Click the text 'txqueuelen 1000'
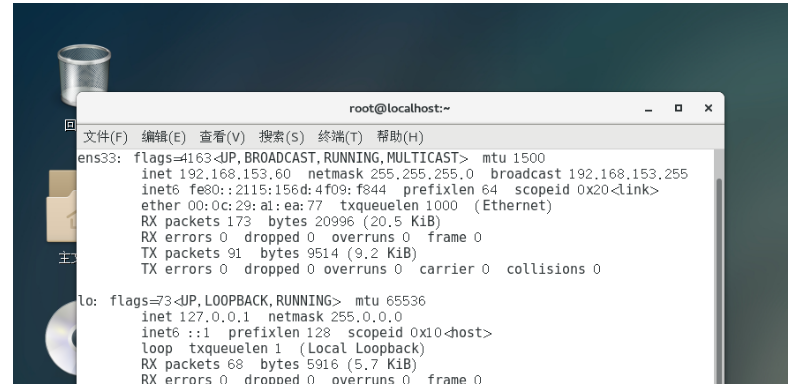Viewport: 795px width, 386px height. tap(399, 205)
